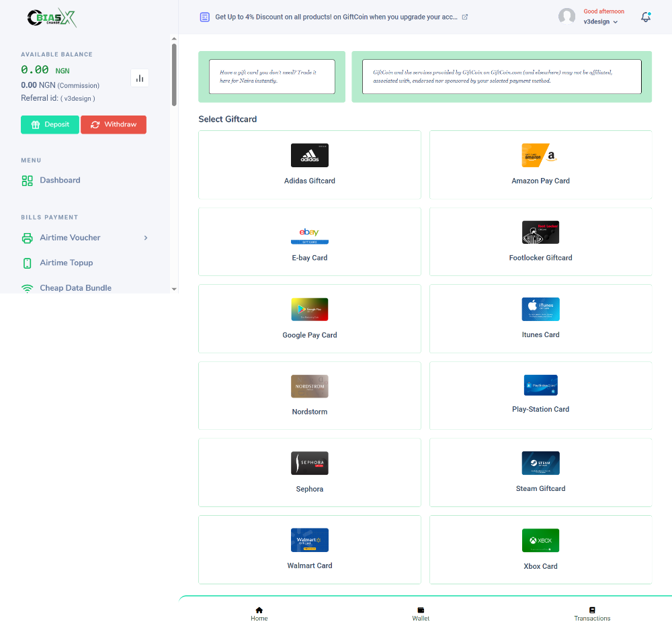Select the Itunes Card giftcard
Viewport: 672px width, 634px height.
(x=540, y=318)
